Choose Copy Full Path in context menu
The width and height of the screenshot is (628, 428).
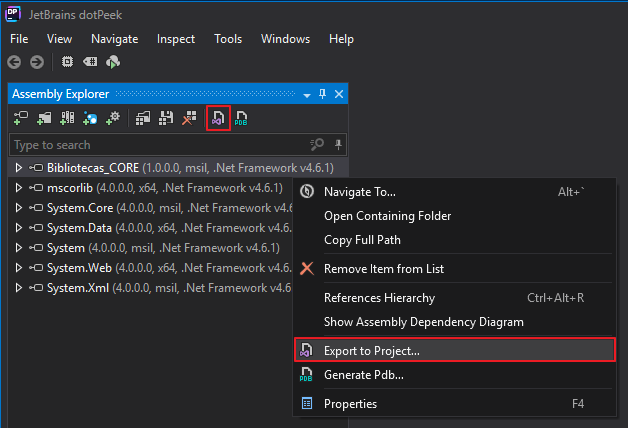[455, 240]
